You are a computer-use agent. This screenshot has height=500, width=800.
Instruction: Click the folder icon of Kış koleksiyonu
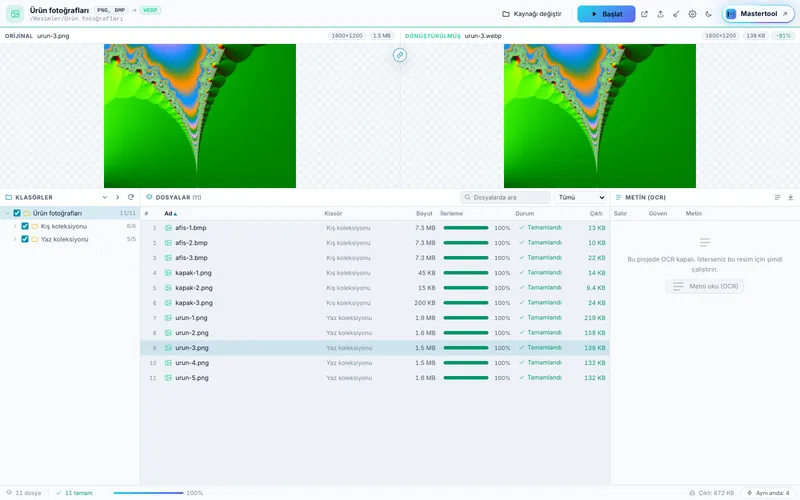coord(35,227)
